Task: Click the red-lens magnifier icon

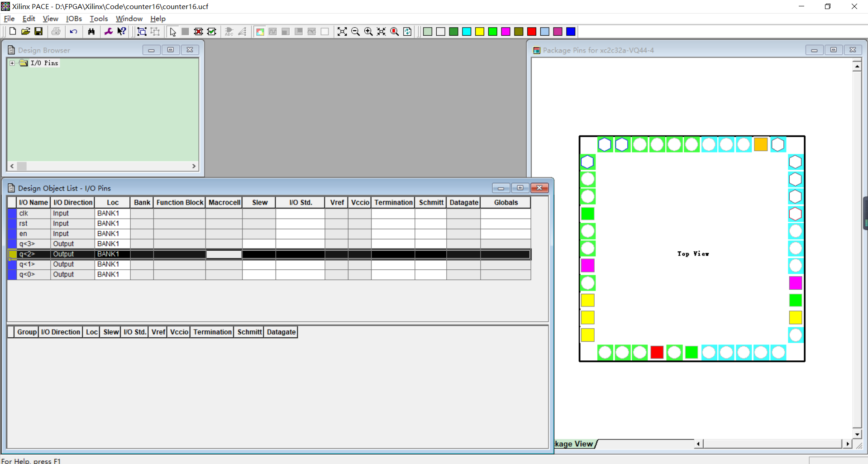Action: point(395,31)
